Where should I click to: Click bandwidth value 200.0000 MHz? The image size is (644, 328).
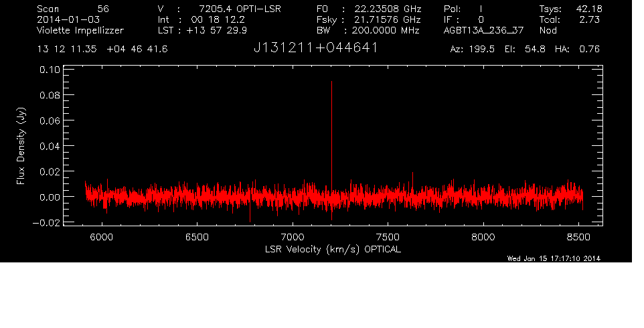coord(386,30)
